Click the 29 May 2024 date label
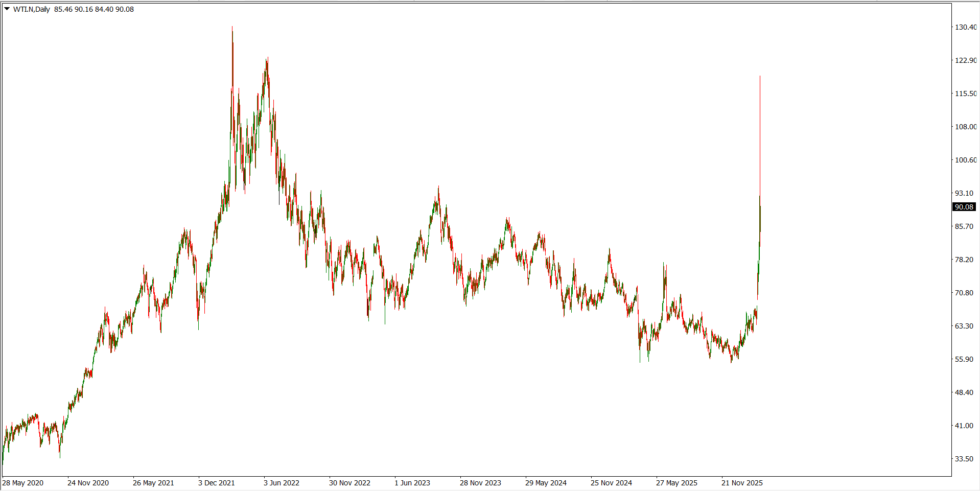 (x=546, y=483)
